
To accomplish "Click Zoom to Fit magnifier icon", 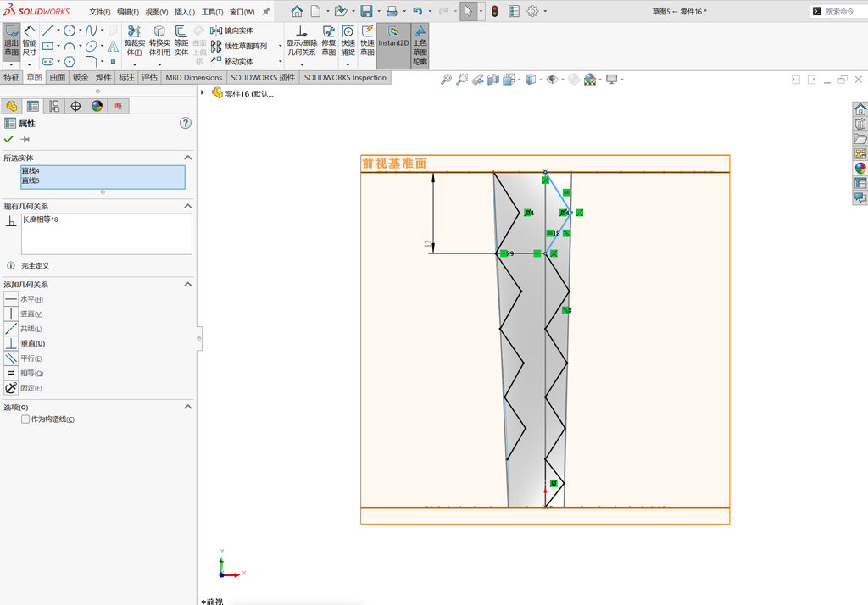I will (446, 80).
